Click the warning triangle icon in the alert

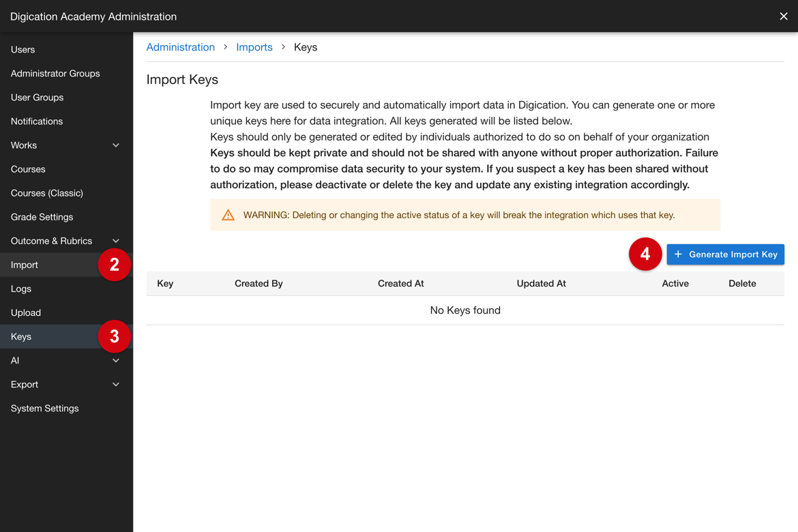228,215
